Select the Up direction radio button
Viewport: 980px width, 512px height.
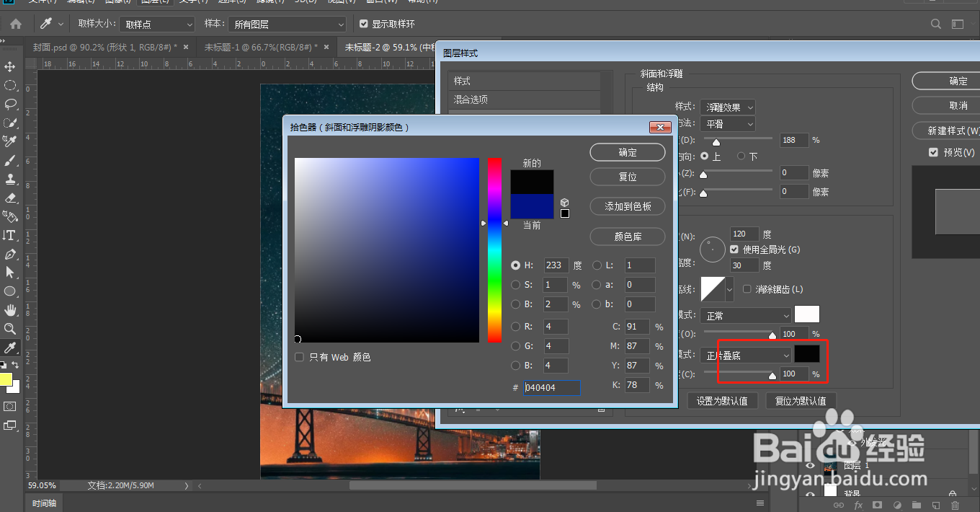704,156
